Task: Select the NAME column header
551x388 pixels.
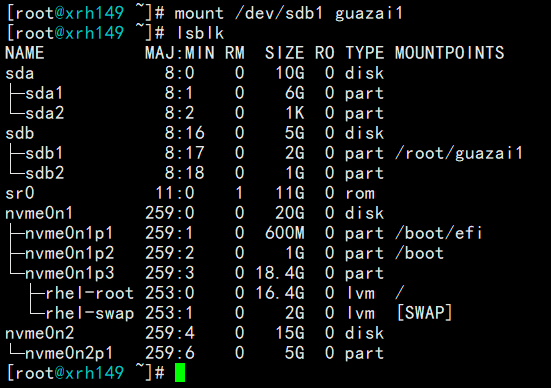Action: coord(25,53)
